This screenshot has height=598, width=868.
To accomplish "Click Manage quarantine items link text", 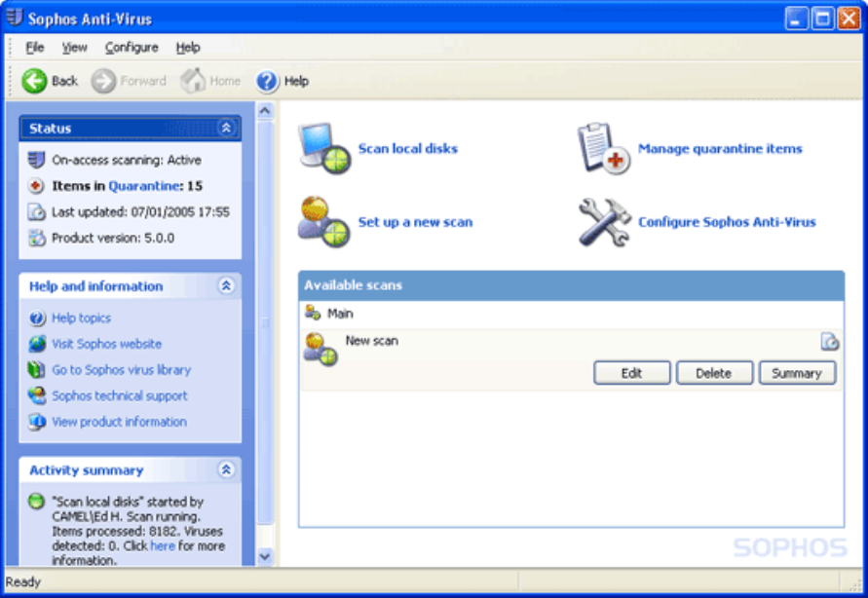I will (720, 148).
